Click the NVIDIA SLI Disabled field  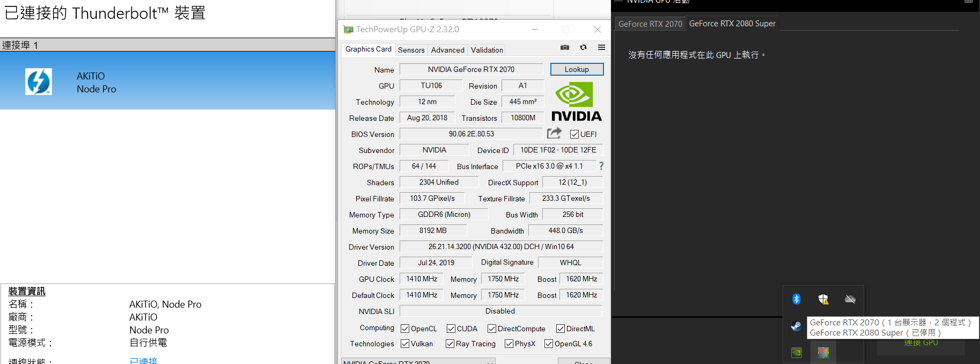coord(500,311)
